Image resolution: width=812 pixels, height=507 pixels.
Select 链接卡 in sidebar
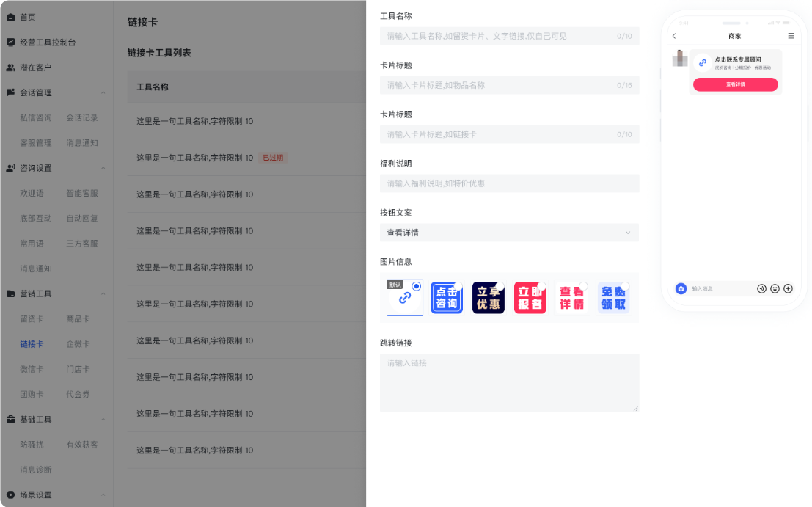point(32,344)
